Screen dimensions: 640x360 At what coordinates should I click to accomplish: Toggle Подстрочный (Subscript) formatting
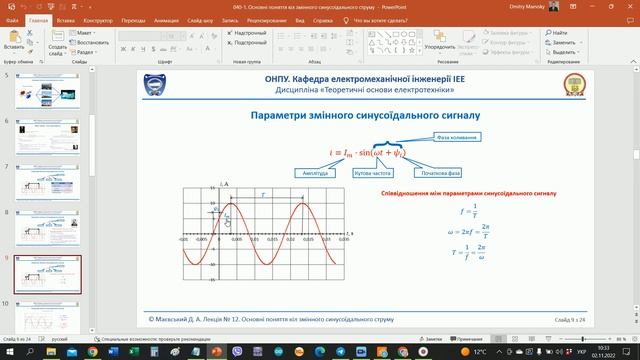click(247, 42)
